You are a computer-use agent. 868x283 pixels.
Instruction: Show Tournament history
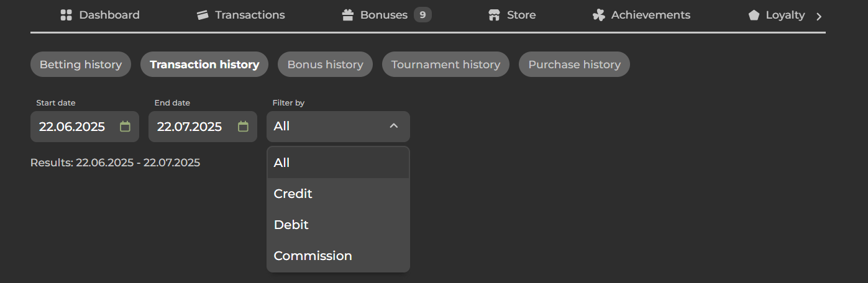[x=445, y=65]
